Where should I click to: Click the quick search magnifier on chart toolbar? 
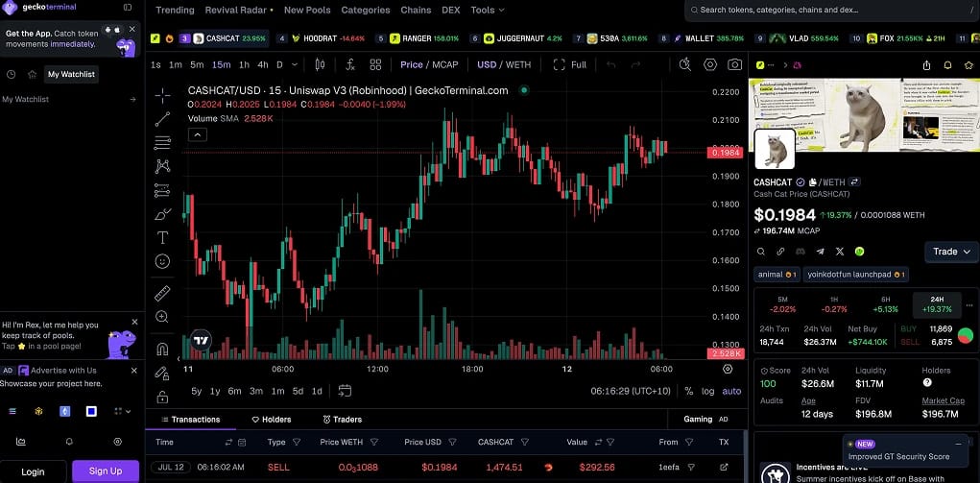tap(685, 64)
